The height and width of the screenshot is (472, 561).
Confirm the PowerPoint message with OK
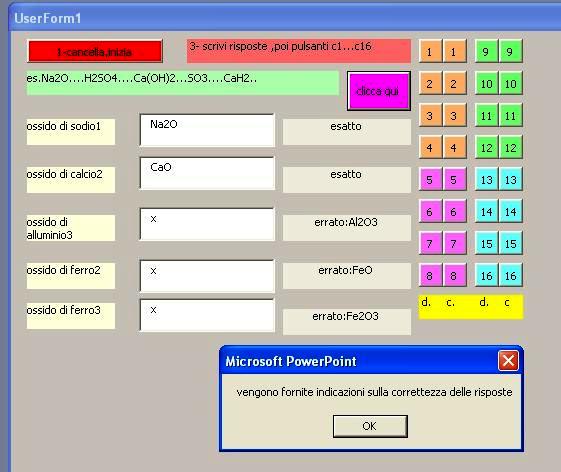370,426
